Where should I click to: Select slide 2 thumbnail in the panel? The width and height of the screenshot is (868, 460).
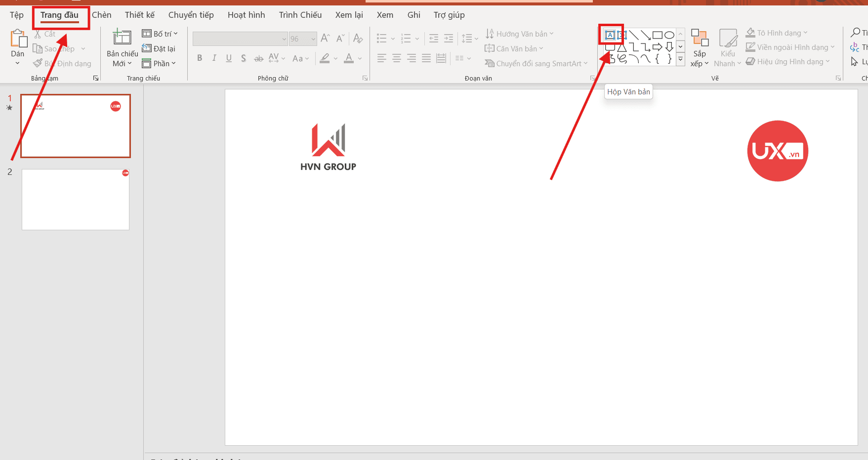pyautogui.click(x=76, y=200)
